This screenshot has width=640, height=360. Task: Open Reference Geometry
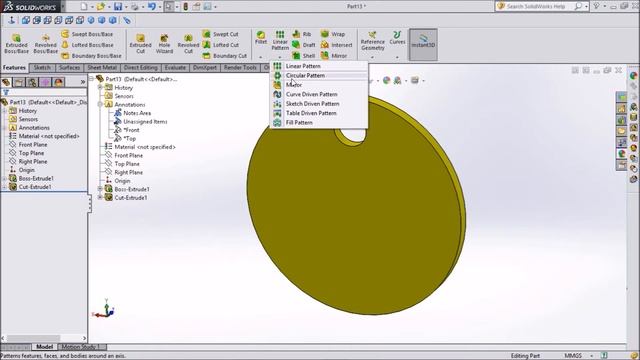coord(372,41)
